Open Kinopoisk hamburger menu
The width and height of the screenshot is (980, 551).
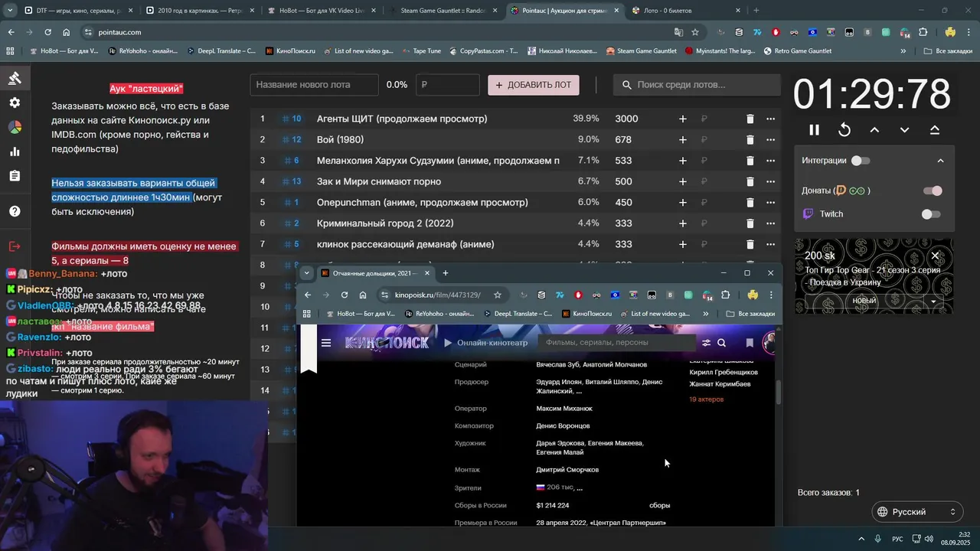click(x=326, y=343)
